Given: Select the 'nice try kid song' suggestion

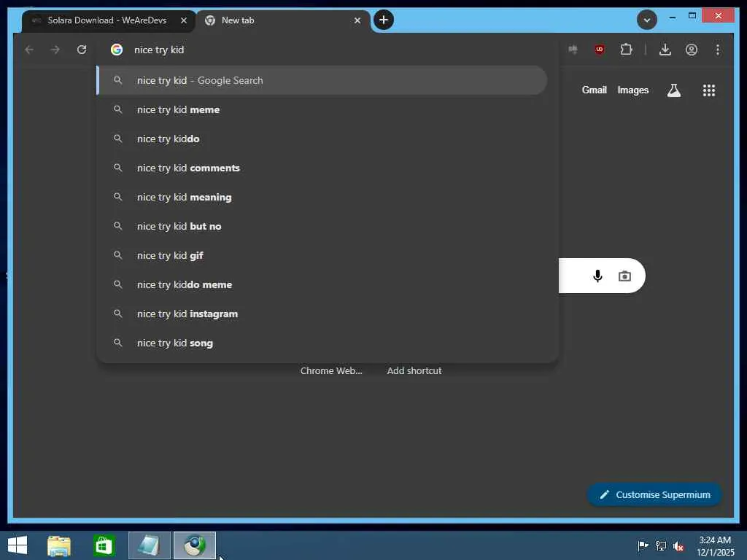Looking at the screenshot, I should point(322,343).
